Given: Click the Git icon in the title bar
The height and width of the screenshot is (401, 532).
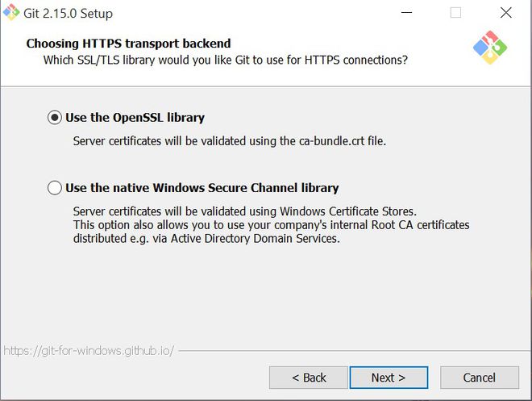Looking at the screenshot, I should 11,12.
